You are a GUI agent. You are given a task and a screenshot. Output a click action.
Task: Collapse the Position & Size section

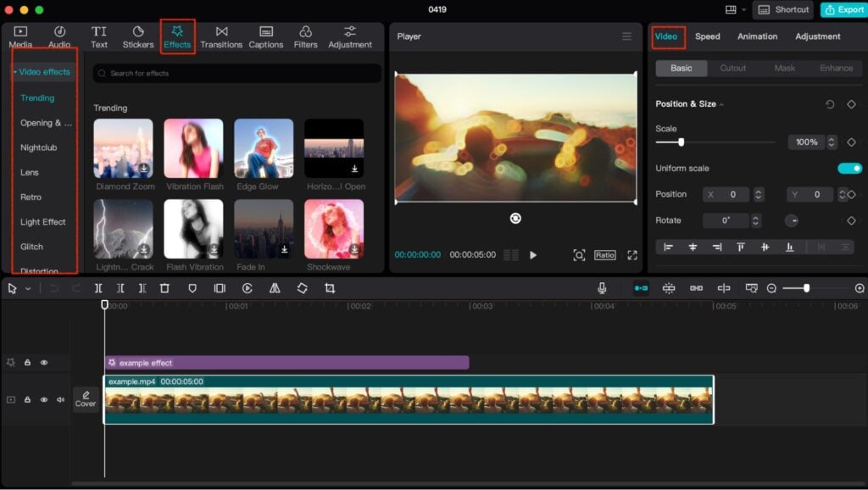point(722,104)
